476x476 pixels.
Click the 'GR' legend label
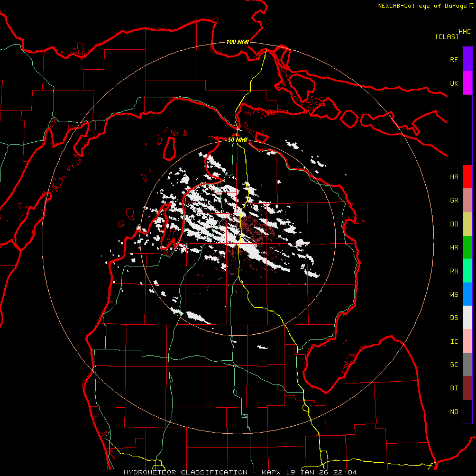click(x=454, y=200)
